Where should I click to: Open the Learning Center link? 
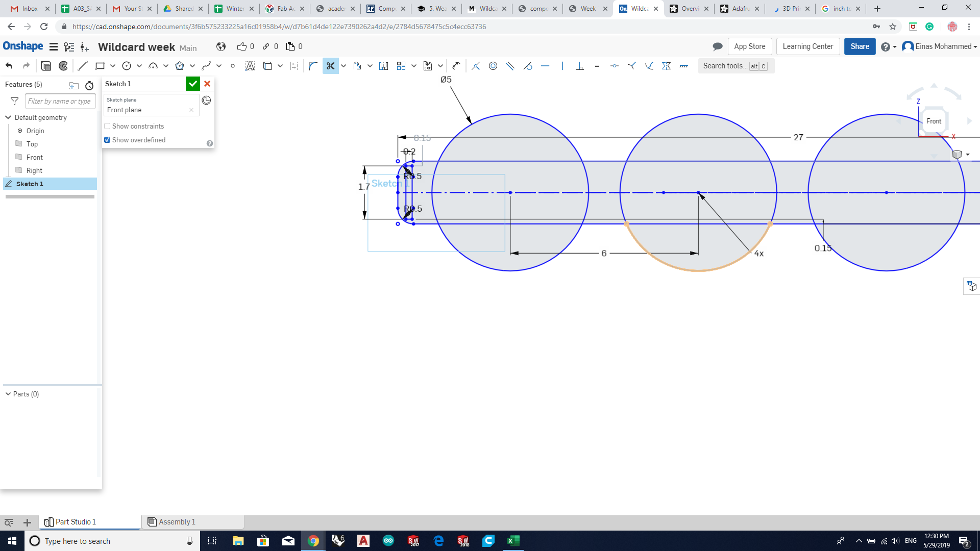(807, 46)
